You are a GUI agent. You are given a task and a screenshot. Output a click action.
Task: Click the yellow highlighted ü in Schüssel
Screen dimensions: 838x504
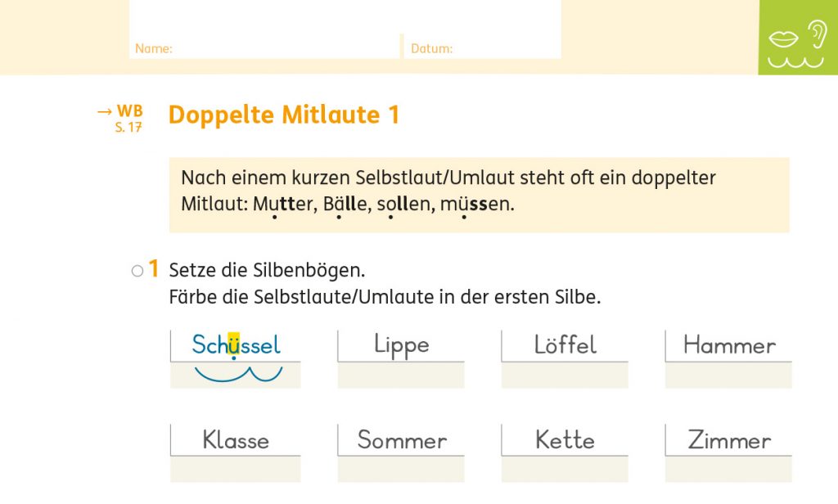tap(233, 344)
